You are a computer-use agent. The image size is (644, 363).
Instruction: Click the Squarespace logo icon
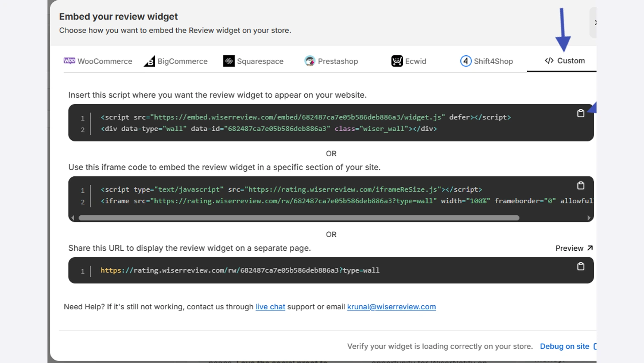tap(229, 61)
